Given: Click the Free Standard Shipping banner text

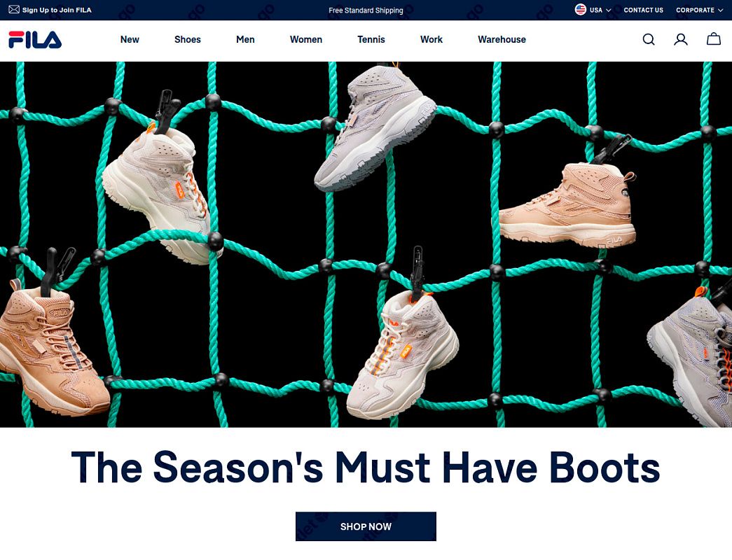Looking at the screenshot, I should tap(366, 10).
